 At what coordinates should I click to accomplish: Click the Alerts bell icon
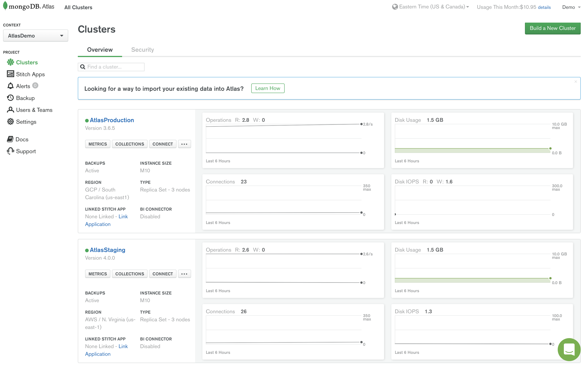(x=10, y=86)
